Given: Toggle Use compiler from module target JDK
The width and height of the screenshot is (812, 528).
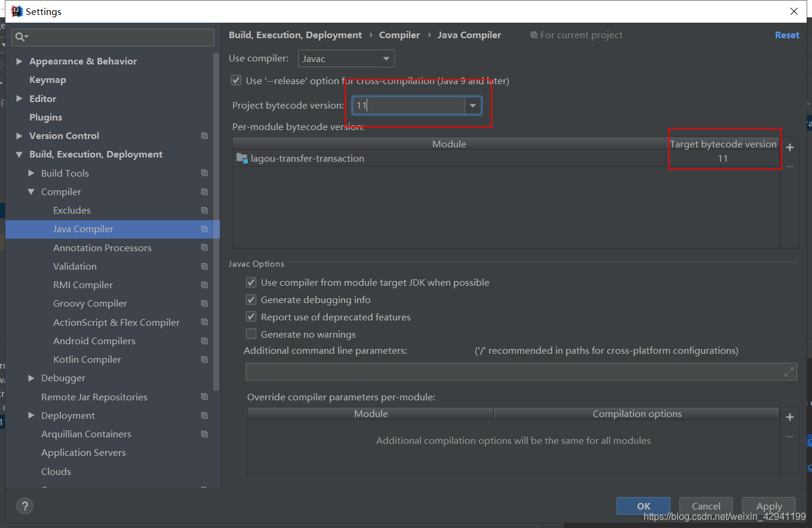Looking at the screenshot, I should coord(251,282).
